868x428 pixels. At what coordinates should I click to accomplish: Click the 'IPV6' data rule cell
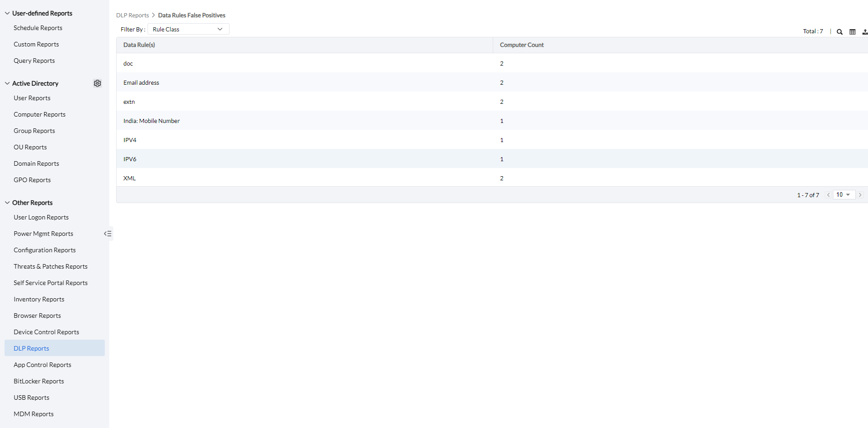tap(130, 159)
